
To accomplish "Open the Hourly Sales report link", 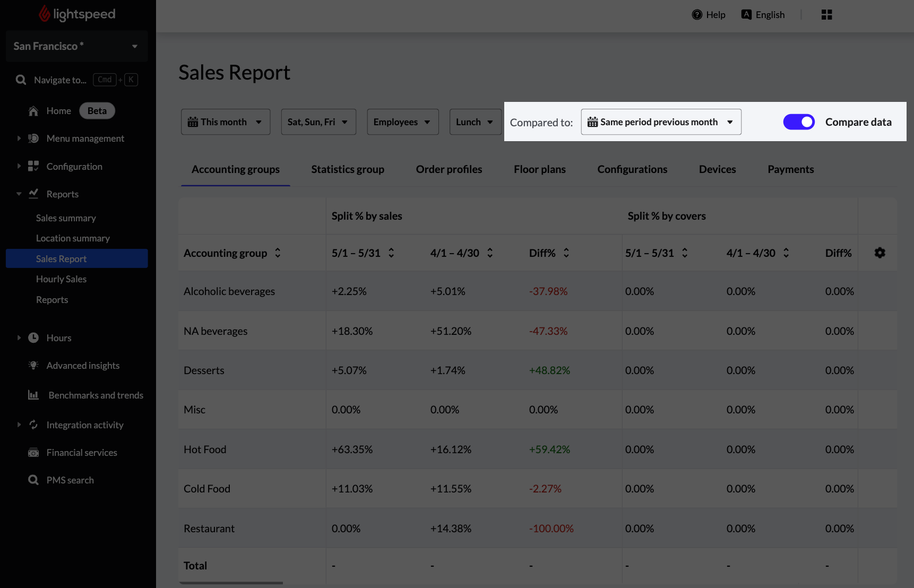I will pyautogui.click(x=61, y=279).
